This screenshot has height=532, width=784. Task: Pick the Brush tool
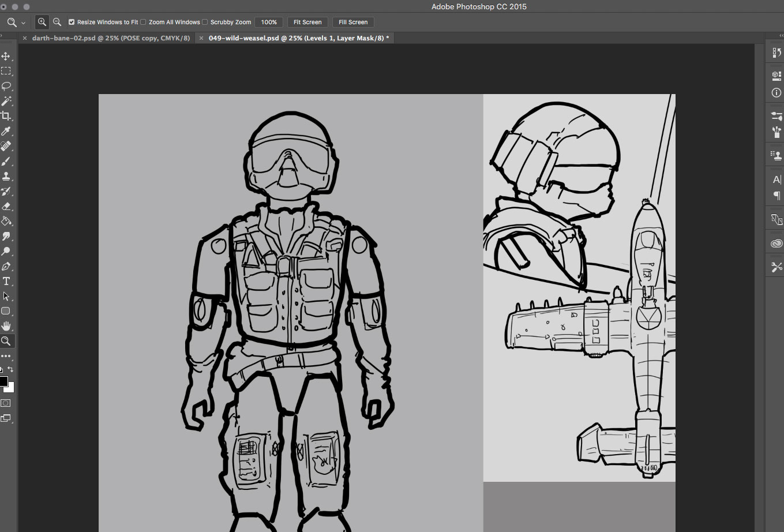tap(6, 162)
